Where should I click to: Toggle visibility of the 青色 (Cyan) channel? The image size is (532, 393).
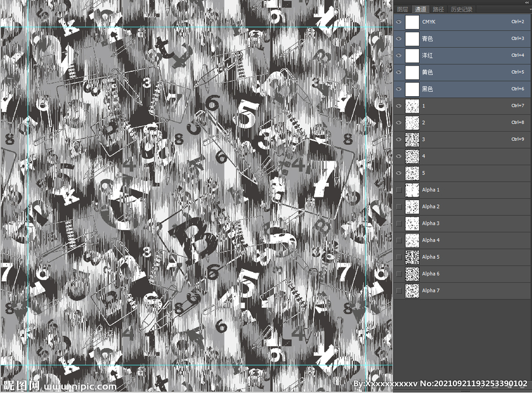tap(399, 38)
